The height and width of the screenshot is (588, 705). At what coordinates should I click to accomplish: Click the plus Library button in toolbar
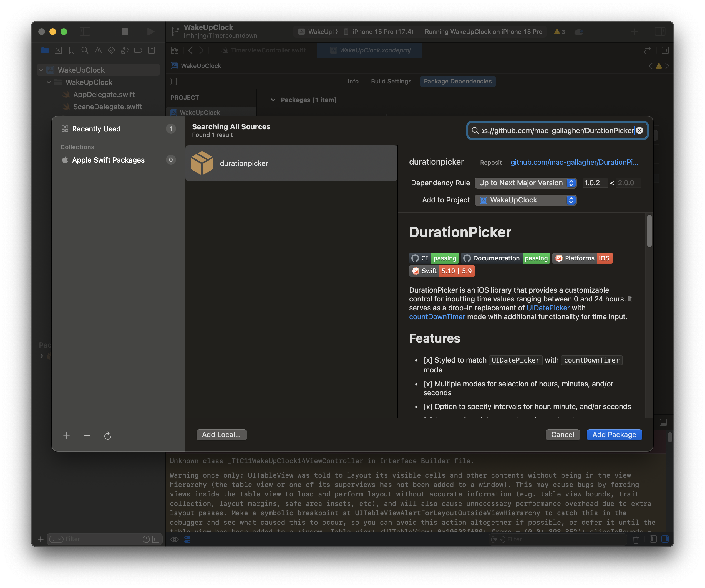pyautogui.click(x=634, y=32)
